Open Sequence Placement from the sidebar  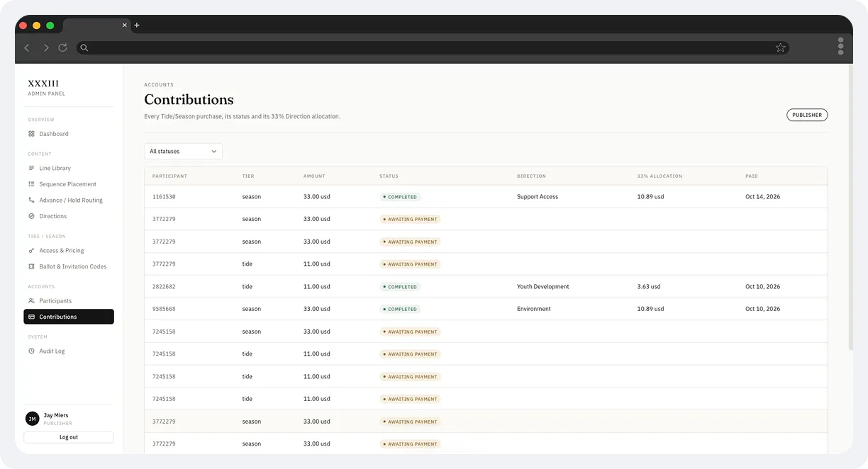click(x=69, y=184)
